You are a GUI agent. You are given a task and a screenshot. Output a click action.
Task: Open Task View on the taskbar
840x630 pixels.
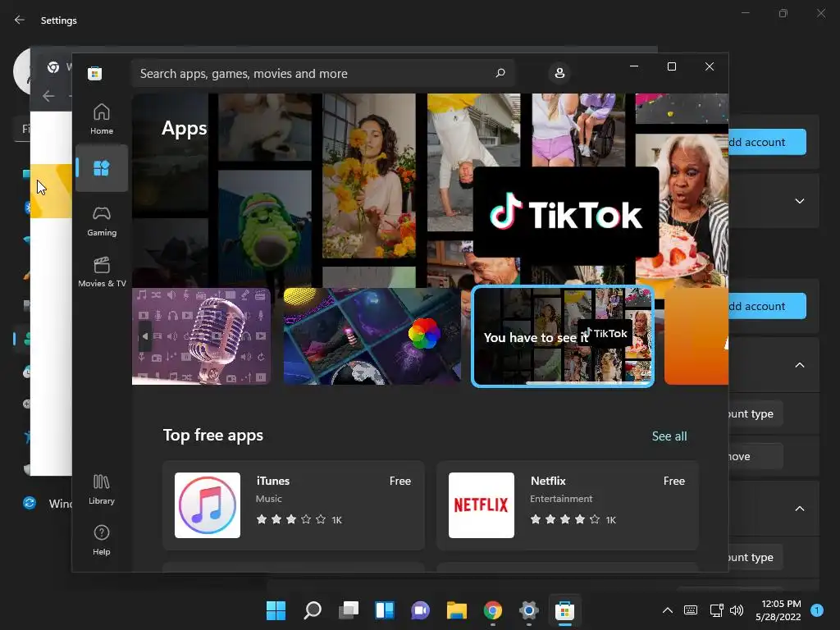pyautogui.click(x=349, y=610)
